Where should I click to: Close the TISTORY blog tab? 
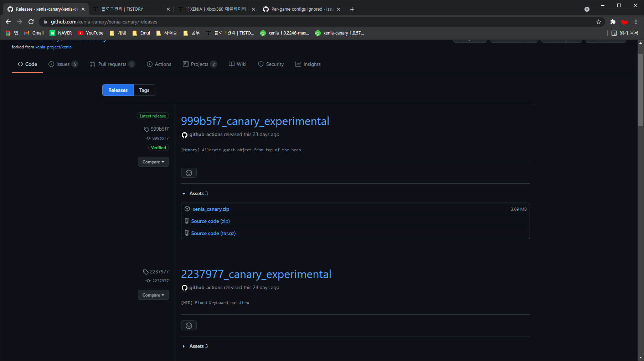tap(168, 9)
